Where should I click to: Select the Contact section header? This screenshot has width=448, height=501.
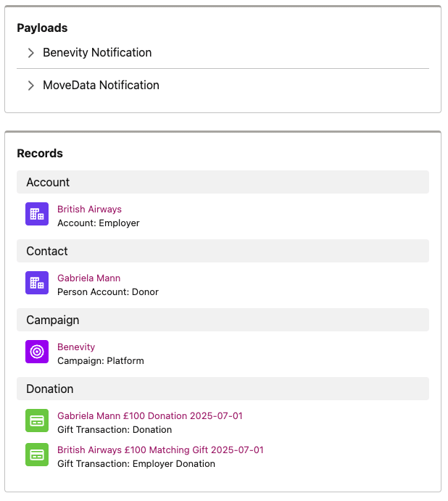[x=223, y=251]
